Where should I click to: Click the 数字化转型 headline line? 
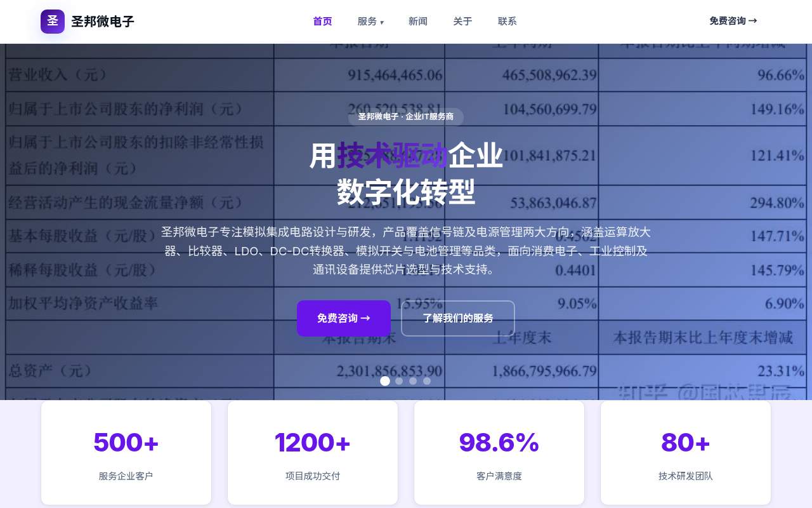(406, 192)
